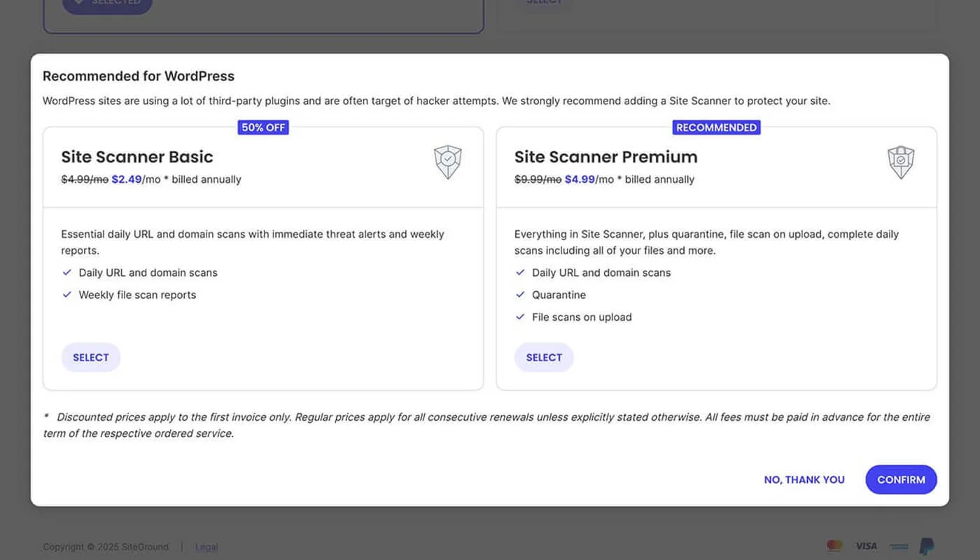Click the American Express icon in footer
Viewport: 980px width, 560px height.
click(899, 546)
